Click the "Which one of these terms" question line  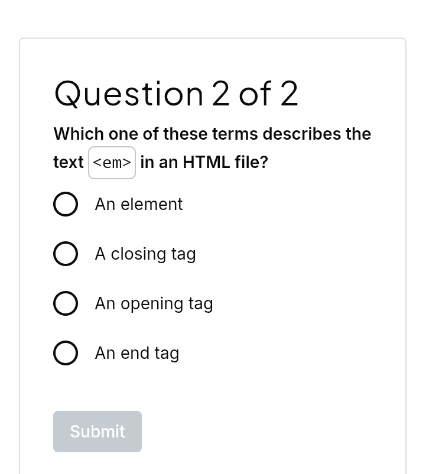coord(212,134)
